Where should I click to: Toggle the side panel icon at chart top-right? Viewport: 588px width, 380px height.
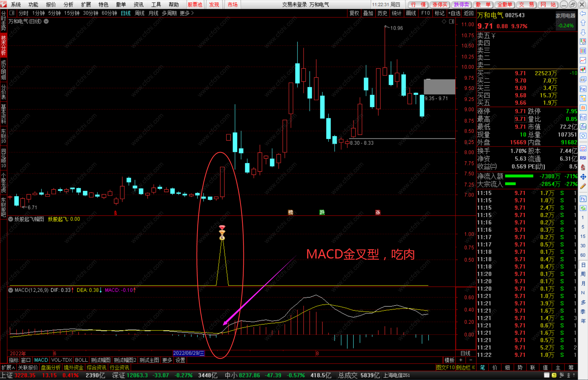(451, 22)
